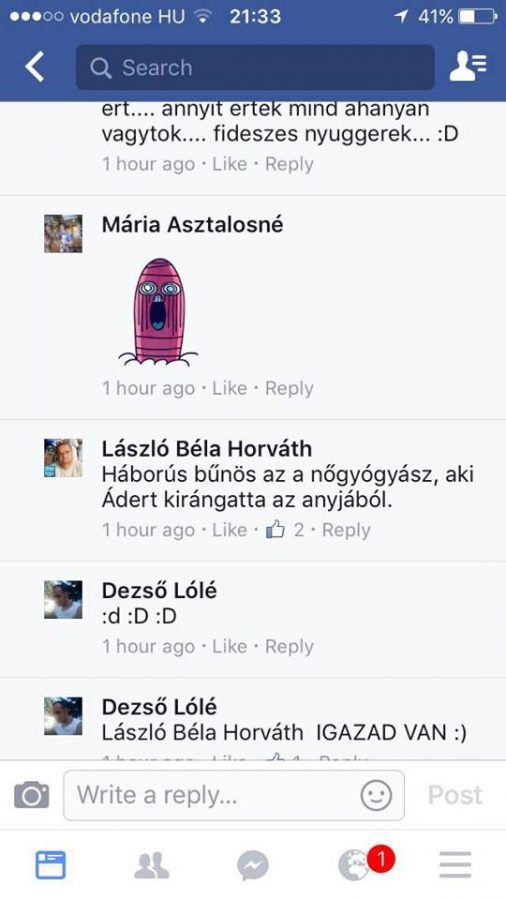The height and width of the screenshot is (900, 506).
Task: Open Mária Asztalosné's profile picture
Action: point(63,234)
